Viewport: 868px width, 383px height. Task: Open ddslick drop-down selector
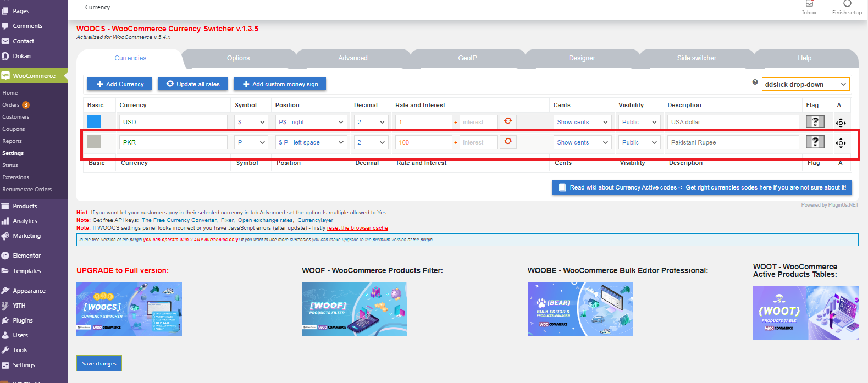(x=805, y=84)
